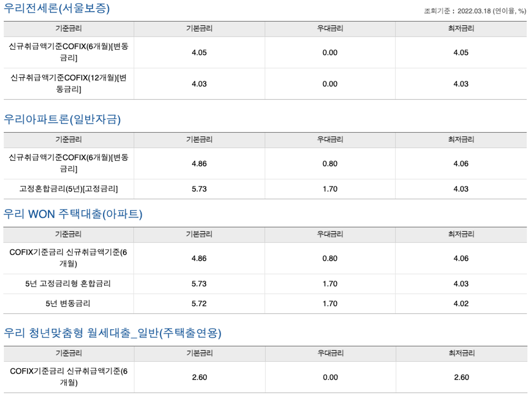This screenshot has width=532, height=396.
Task: Select 고정혼합금리(5년)[고정금리] row label
Action: 69,189
